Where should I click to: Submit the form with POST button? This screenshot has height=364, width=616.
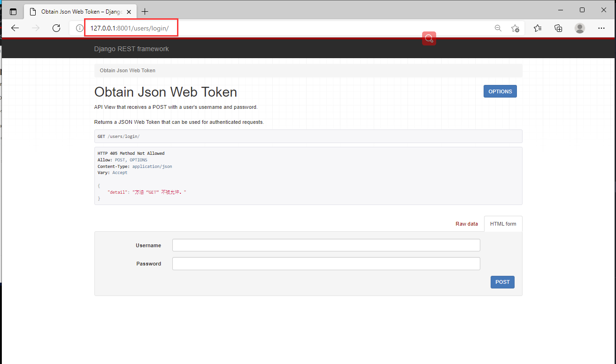[502, 282]
